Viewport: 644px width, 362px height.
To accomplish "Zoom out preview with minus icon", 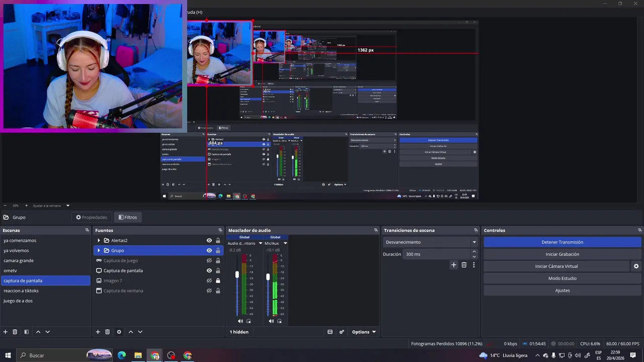I will coord(5,206).
